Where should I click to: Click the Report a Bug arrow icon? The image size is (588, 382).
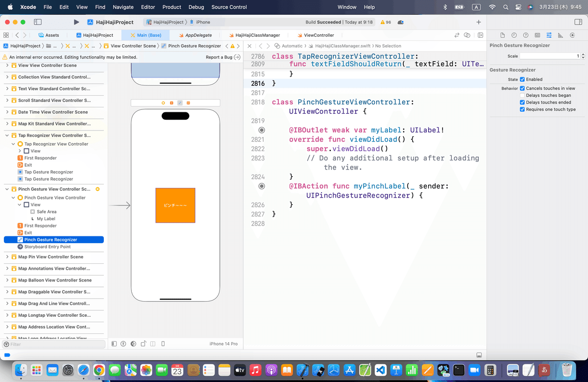click(237, 57)
